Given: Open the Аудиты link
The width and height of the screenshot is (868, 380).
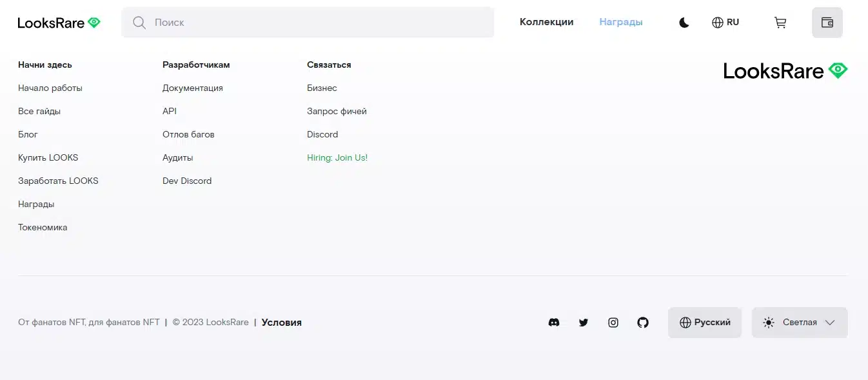Looking at the screenshot, I should click(178, 158).
